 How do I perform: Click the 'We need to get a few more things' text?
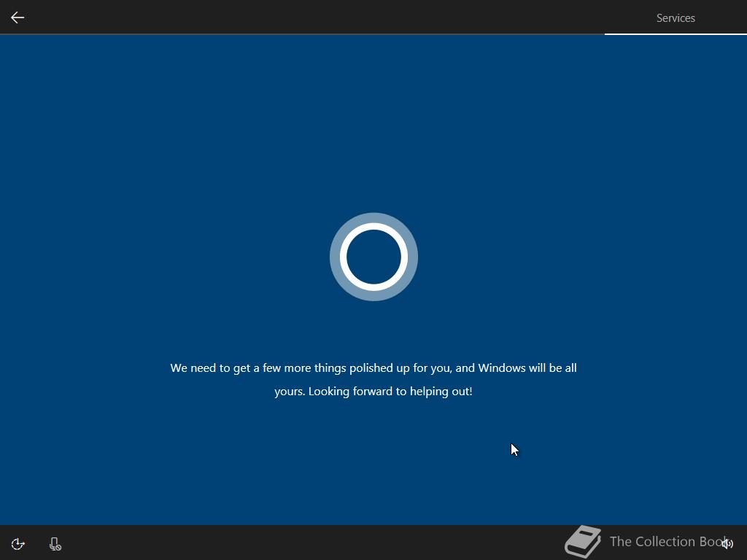373,379
